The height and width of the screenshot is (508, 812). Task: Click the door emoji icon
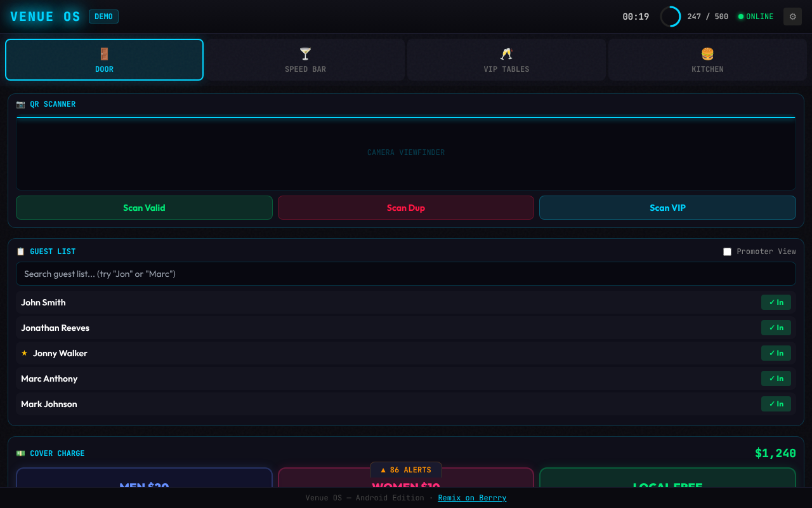click(104, 54)
